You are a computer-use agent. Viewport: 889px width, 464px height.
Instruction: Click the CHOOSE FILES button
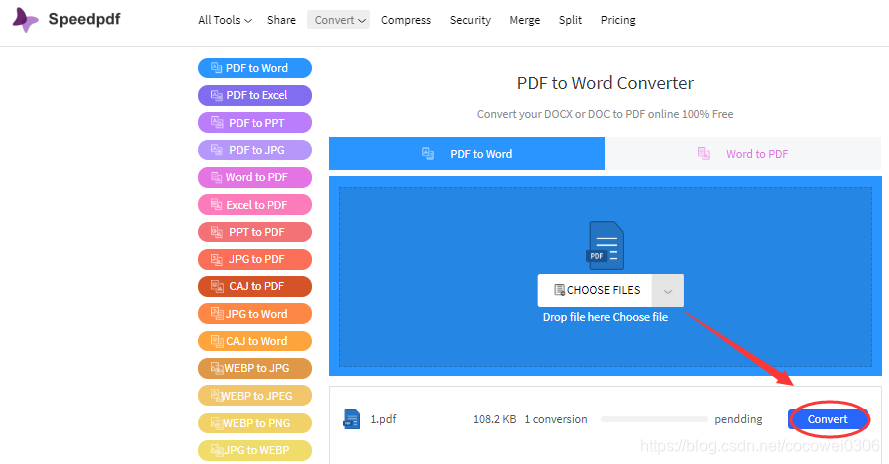tap(595, 290)
